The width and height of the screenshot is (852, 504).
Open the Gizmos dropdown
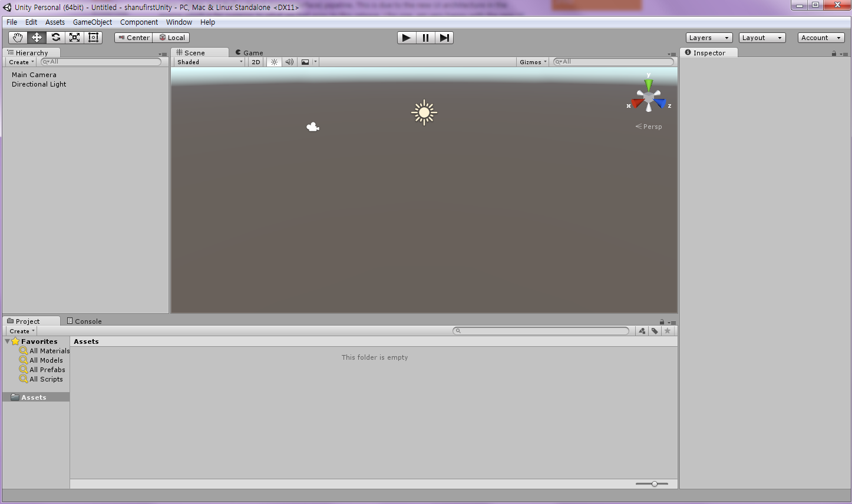point(533,62)
